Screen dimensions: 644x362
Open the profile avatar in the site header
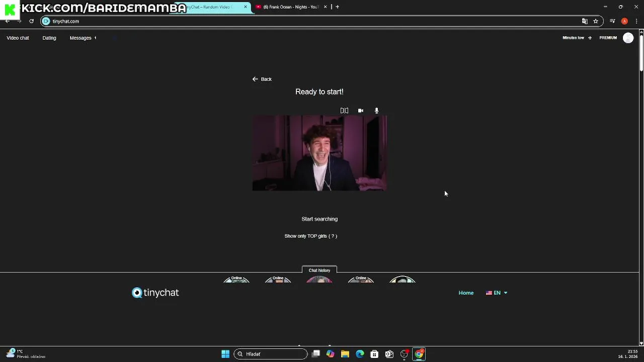point(628,38)
